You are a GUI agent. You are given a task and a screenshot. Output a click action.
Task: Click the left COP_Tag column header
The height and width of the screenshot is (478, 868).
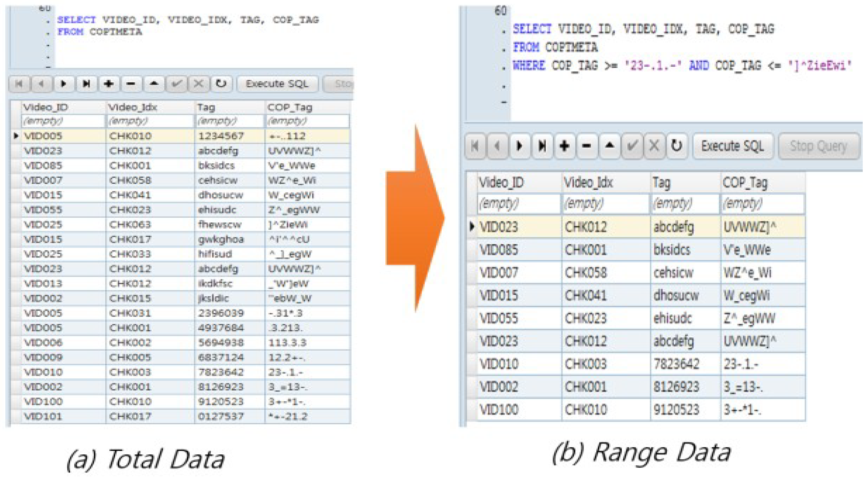(290, 107)
